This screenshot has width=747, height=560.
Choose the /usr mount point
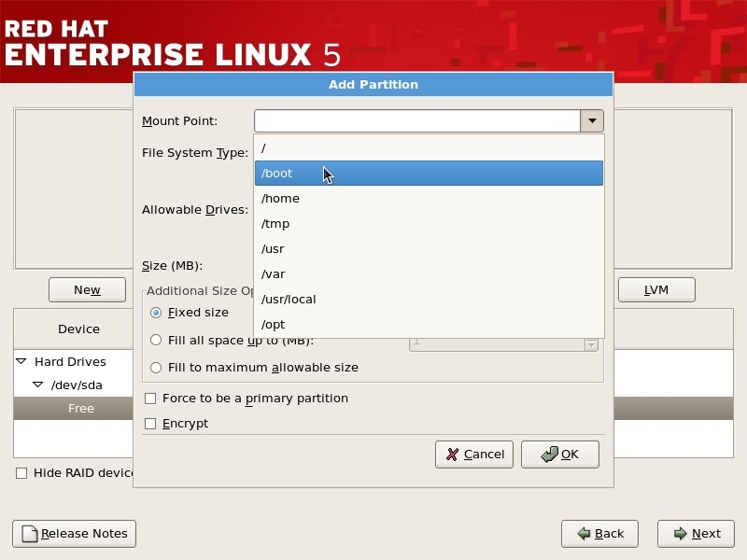429,249
